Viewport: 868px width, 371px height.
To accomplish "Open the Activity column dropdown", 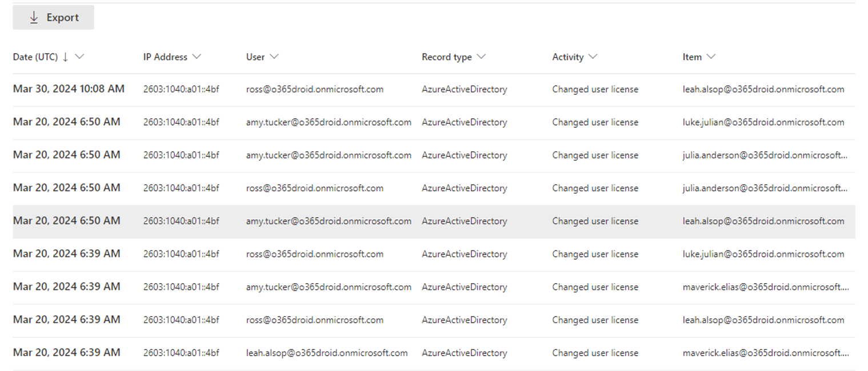I will tap(593, 57).
